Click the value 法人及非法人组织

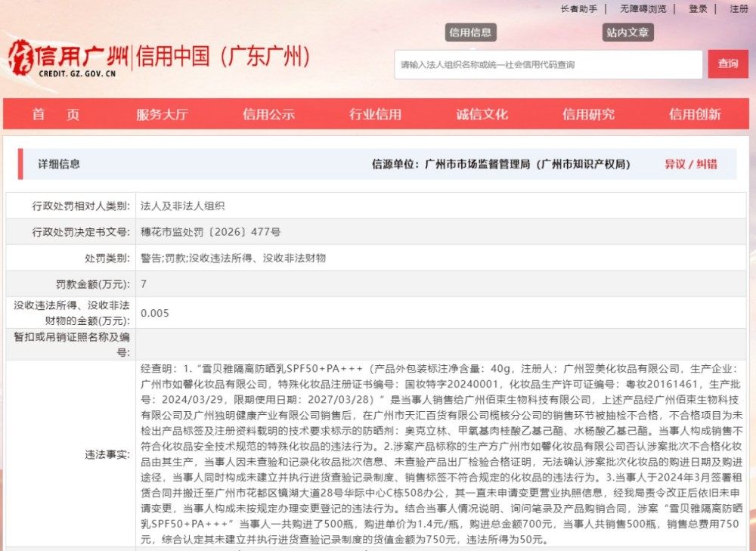pos(183,206)
